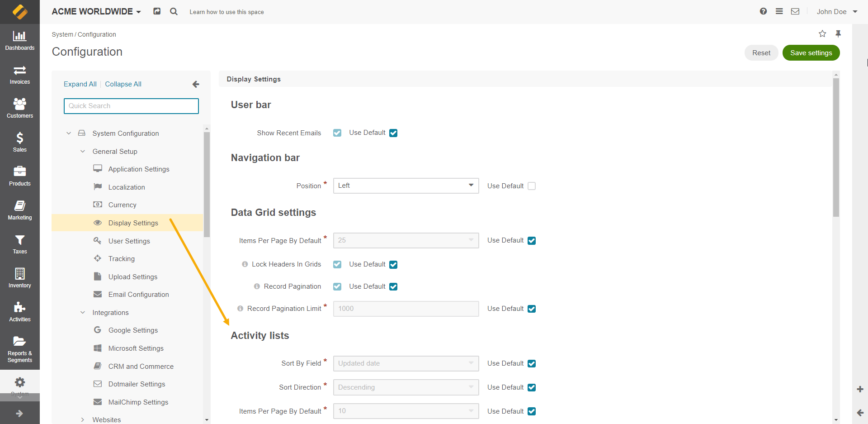Open the Position dropdown set to Left

(x=406, y=186)
